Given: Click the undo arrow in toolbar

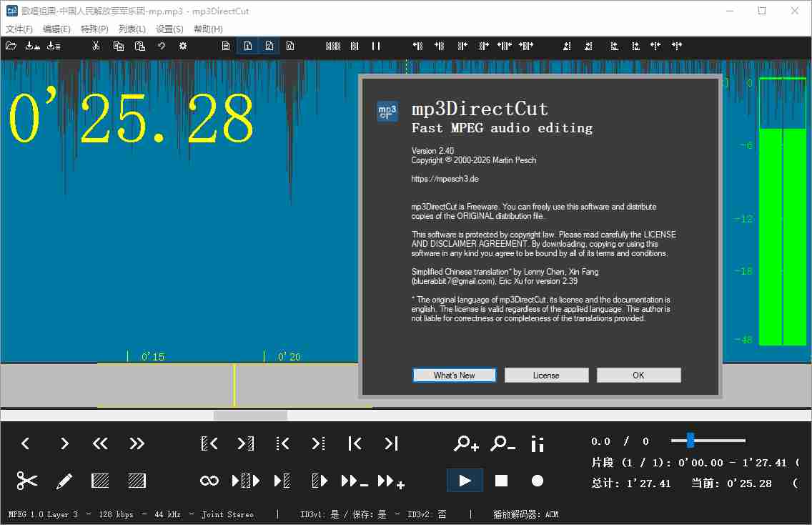Looking at the screenshot, I should 162,46.
